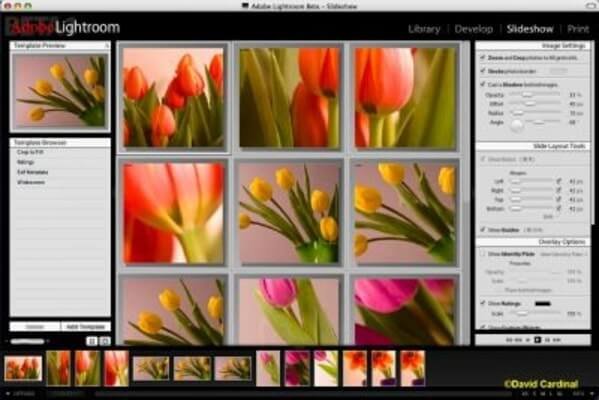
Task: Click the Add Template button
Action: [86, 327]
